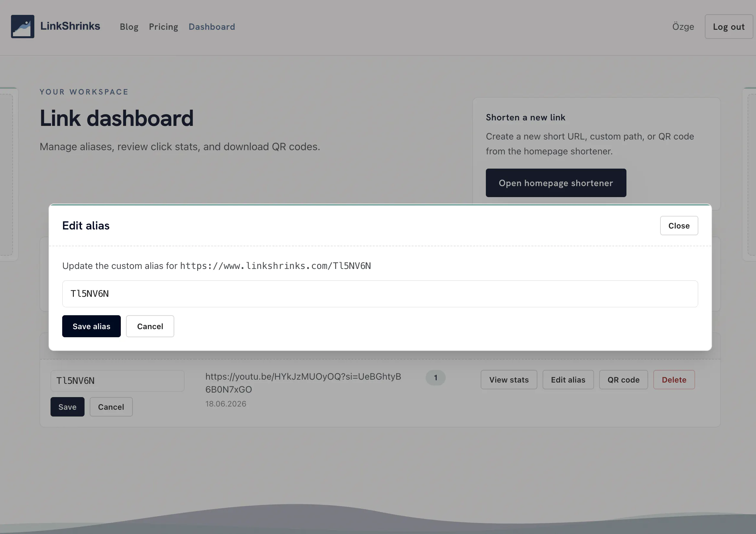Focus the alias input in the dialog
The image size is (756, 534).
click(x=380, y=294)
